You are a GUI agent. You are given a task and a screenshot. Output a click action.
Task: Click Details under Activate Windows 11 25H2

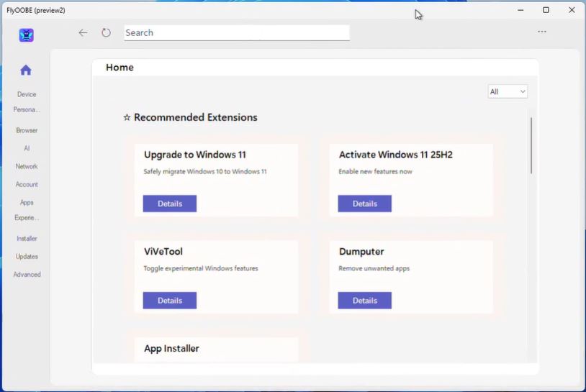coord(365,204)
